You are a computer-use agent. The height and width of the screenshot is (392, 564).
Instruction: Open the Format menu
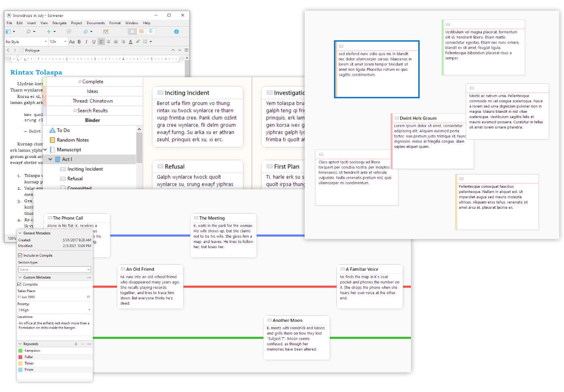114,23
